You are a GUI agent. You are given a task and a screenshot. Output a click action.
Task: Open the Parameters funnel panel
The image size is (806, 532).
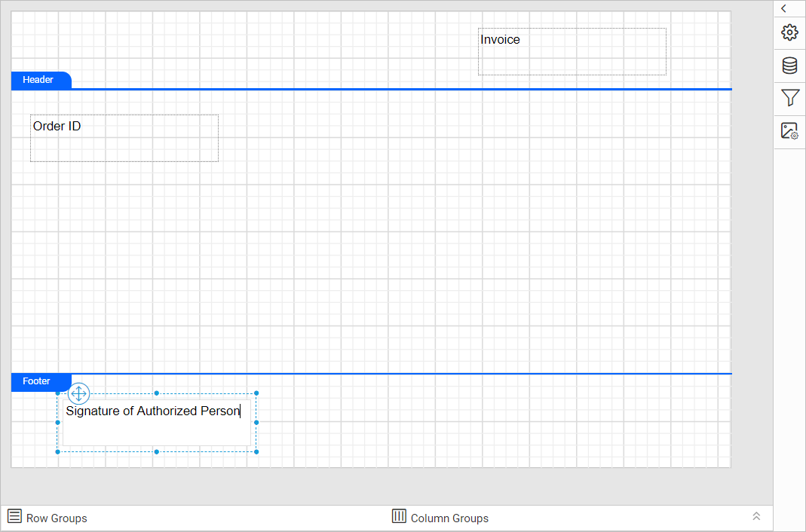(x=789, y=97)
